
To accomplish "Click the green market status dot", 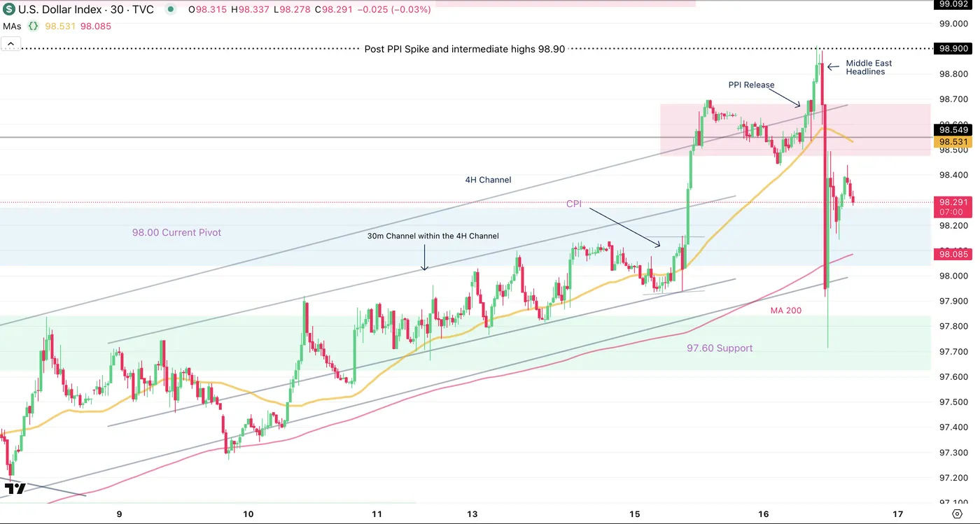I will coord(171,10).
